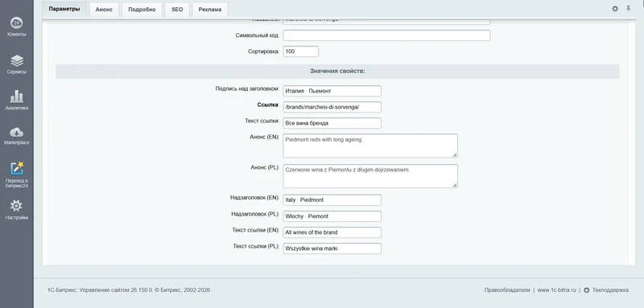Click the Символьный код input field
The width and height of the screenshot is (644, 308).
[386, 35]
